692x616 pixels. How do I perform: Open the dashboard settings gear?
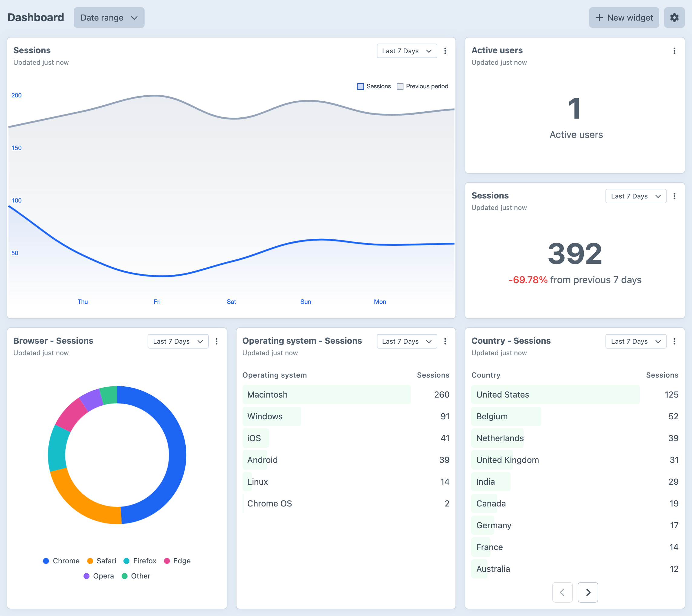[674, 18]
